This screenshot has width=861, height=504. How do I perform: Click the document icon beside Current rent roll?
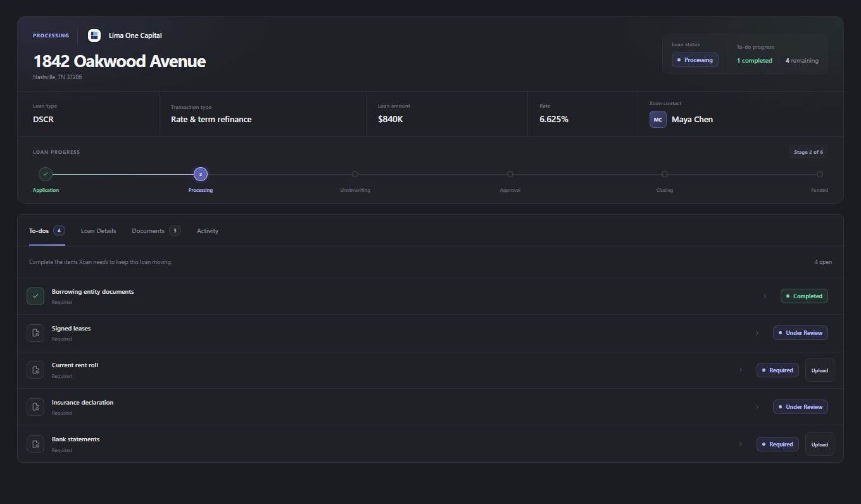[35, 370]
